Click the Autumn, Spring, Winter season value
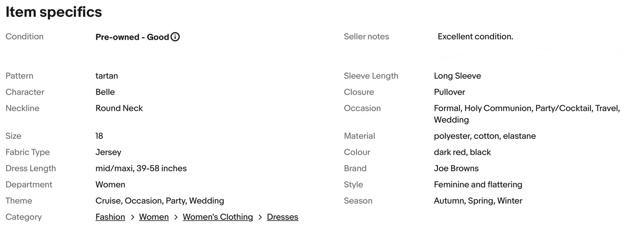 (x=478, y=201)
